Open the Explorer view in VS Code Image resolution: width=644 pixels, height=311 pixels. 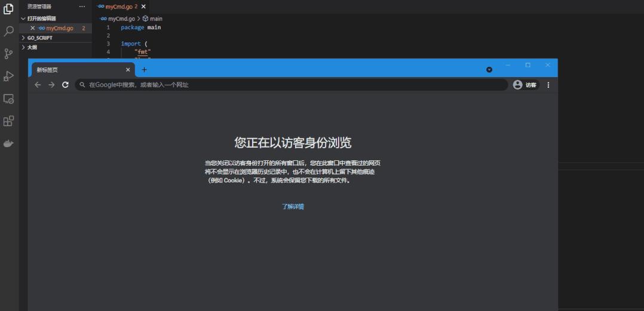[x=8, y=8]
